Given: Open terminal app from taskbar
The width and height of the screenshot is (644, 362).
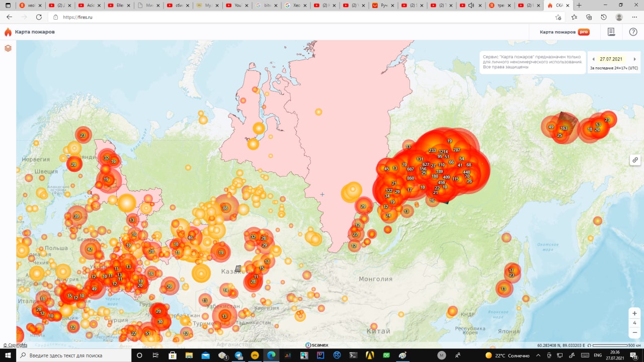Looking at the screenshot, I should click(x=353, y=355).
